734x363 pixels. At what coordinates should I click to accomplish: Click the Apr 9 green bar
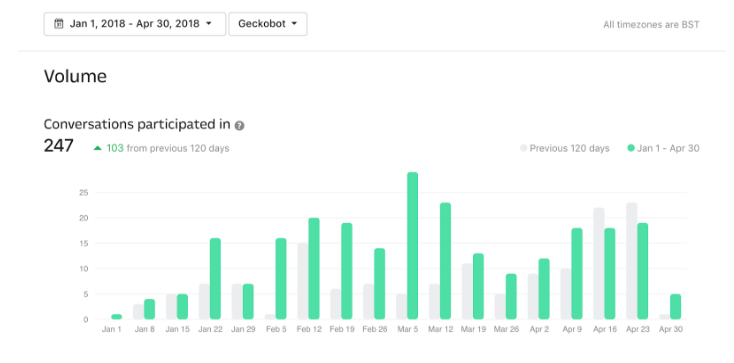pyautogui.click(x=577, y=274)
